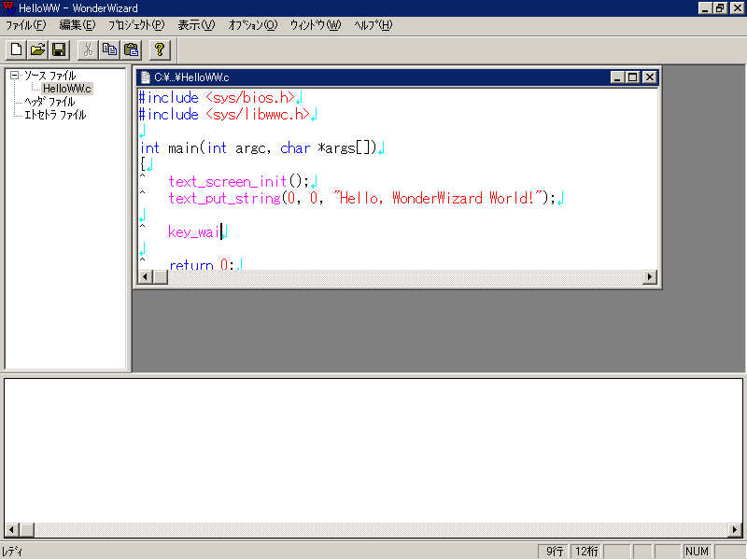The image size is (747, 560).
Task: Cut selection with the scissors icon
Action: point(88,49)
